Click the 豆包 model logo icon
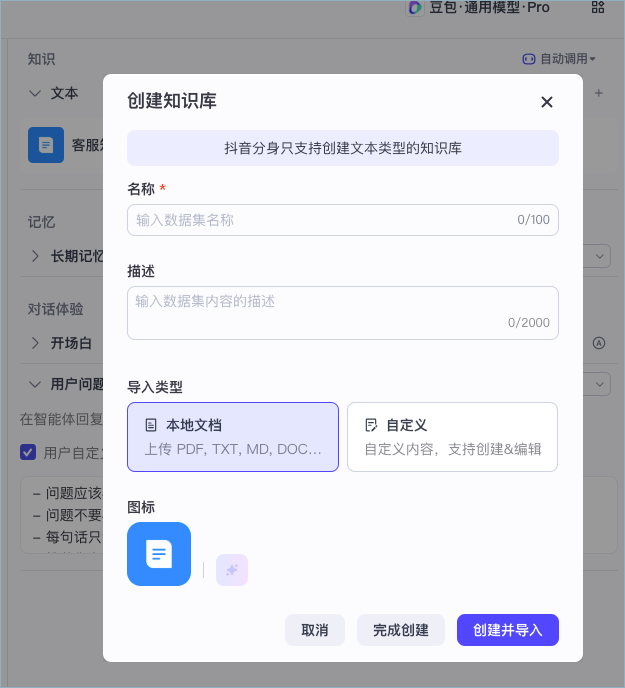Viewport: 625px width, 688px height. pos(415,7)
